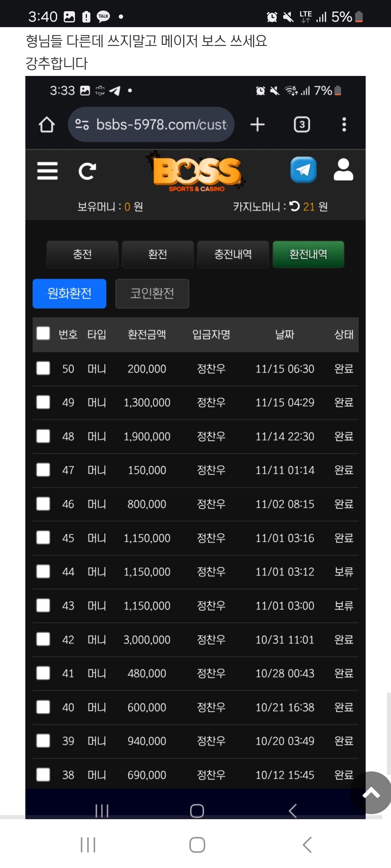Open the Telegram channel icon

pyautogui.click(x=303, y=170)
